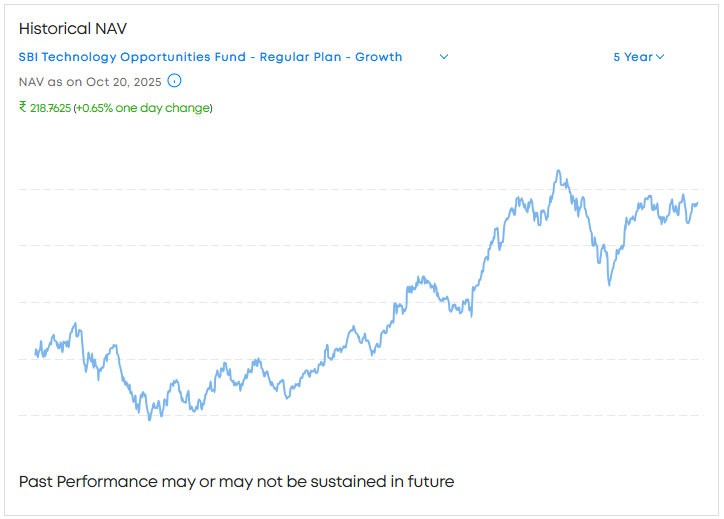Screen dimensions: 724x519
Task: Click the Past Performance disclaimer text
Action: (236, 482)
